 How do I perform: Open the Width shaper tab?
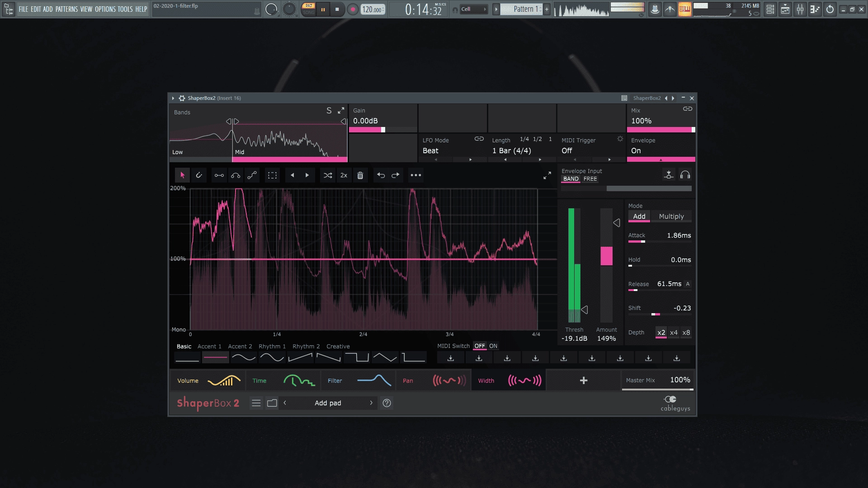[509, 380]
